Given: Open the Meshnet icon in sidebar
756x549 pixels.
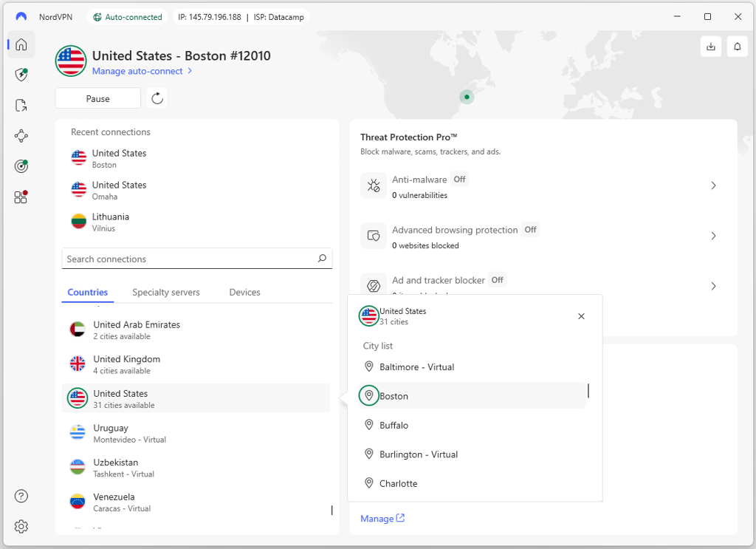Looking at the screenshot, I should [x=21, y=136].
